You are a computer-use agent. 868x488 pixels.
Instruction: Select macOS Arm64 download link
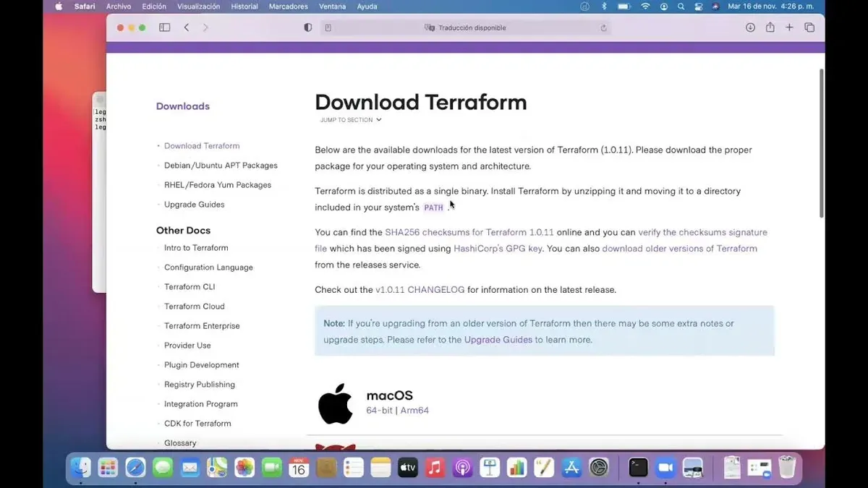(414, 411)
